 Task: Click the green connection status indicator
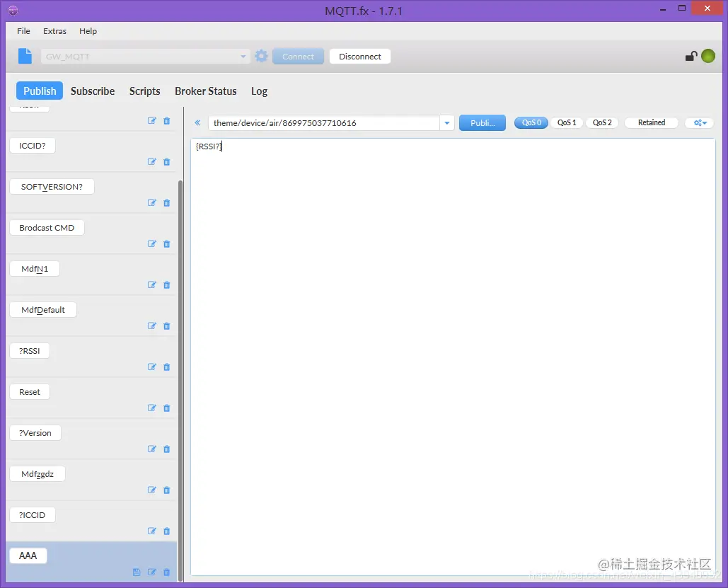708,56
